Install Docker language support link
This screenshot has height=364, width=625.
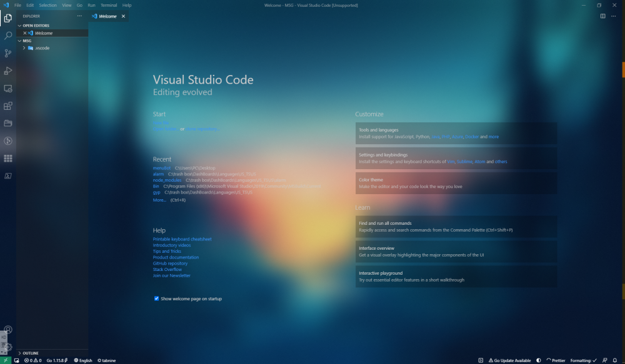472,137
